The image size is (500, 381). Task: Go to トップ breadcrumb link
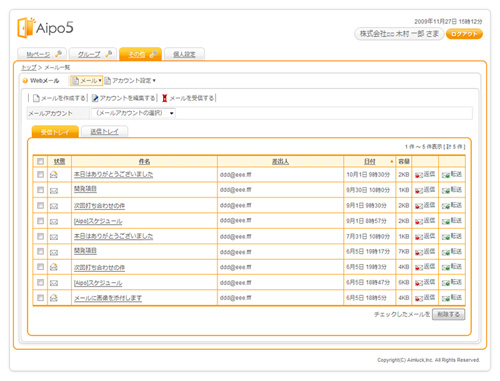click(29, 68)
